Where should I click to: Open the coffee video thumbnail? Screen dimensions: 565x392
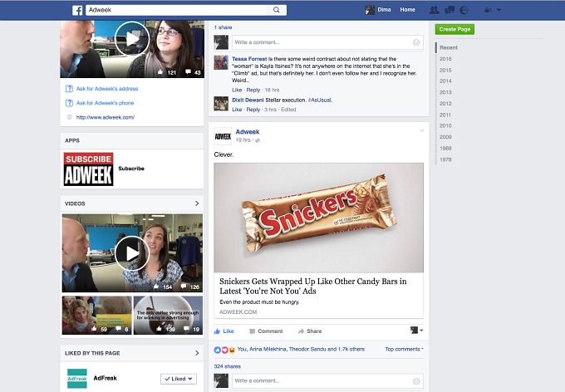coord(169,316)
